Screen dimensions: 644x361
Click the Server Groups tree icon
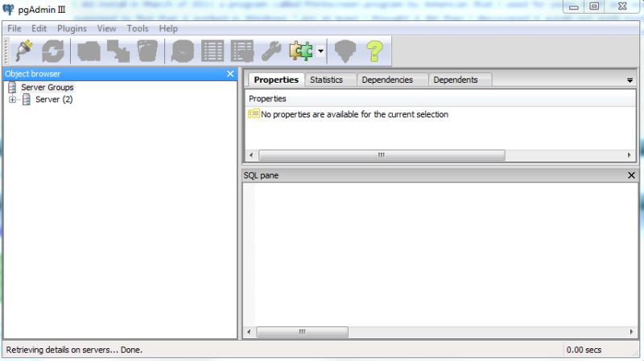[x=12, y=87]
